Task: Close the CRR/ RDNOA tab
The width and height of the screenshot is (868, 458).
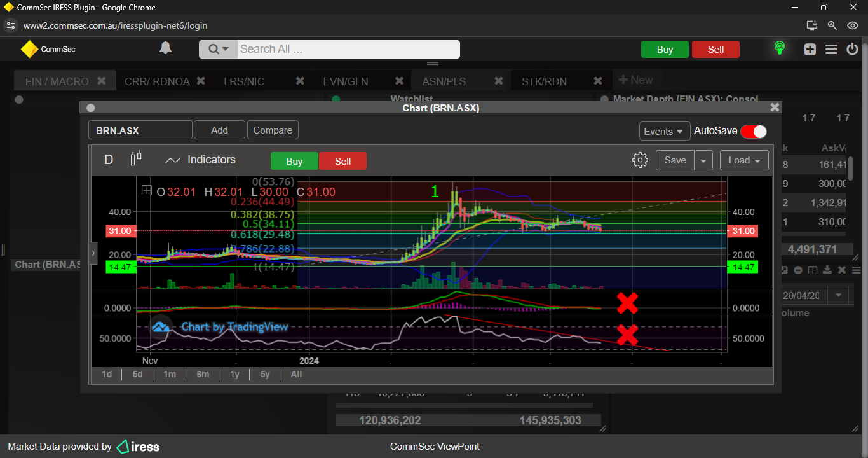Action: click(x=201, y=81)
